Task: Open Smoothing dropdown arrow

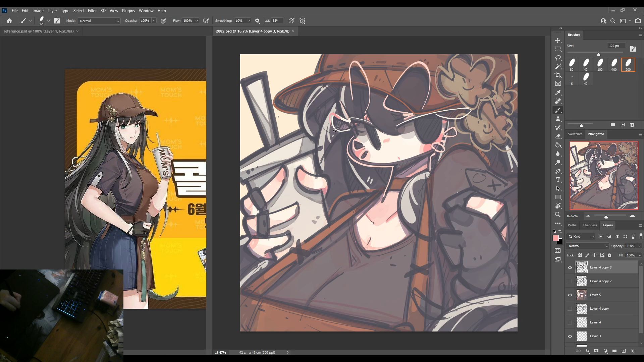Action: (249, 21)
